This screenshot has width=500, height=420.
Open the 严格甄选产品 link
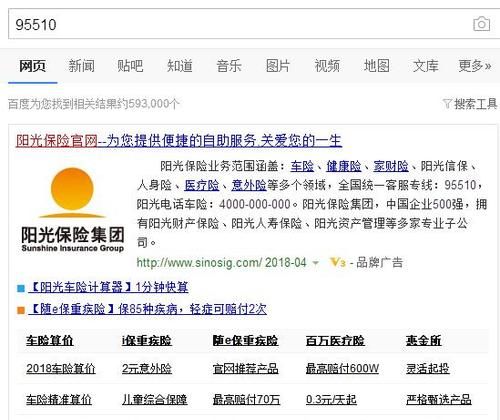point(438,399)
